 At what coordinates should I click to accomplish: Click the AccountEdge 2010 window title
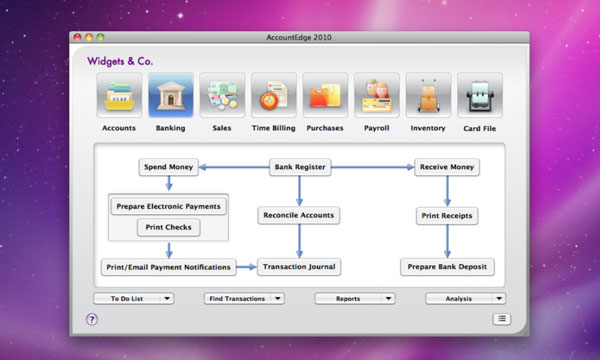(x=299, y=37)
